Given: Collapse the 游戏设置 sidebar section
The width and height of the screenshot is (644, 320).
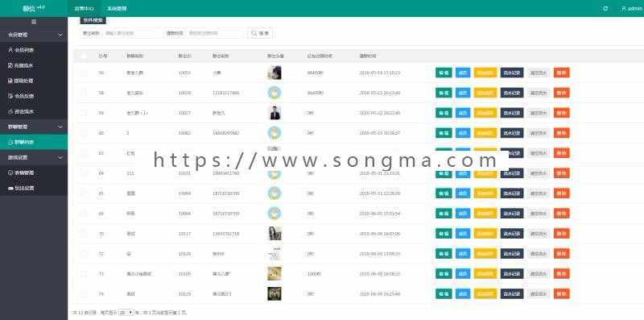Looking at the screenshot, I should tap(34, 157).
